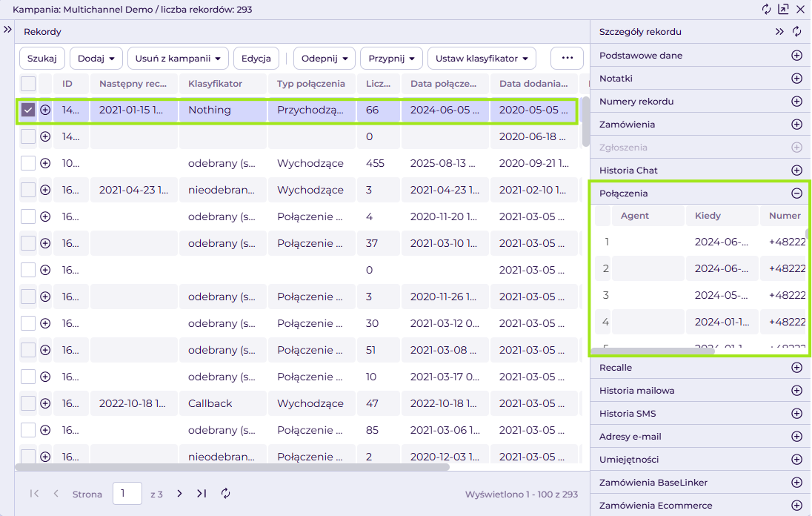Click the page number input field
Image resolution: width=812 pixels, height=516 pixels.
click(127, 494)
